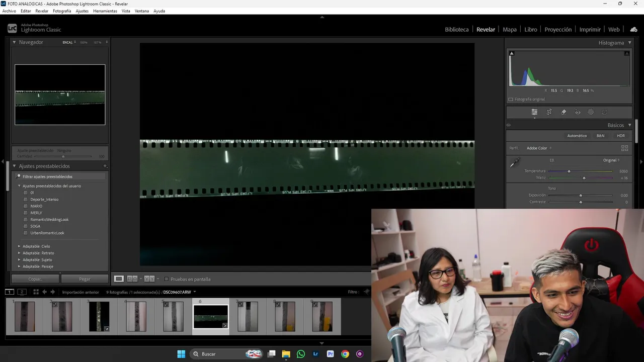
Task: Enable Pruebas en pantalla checkbox
Action: click(x=167, y=279)
